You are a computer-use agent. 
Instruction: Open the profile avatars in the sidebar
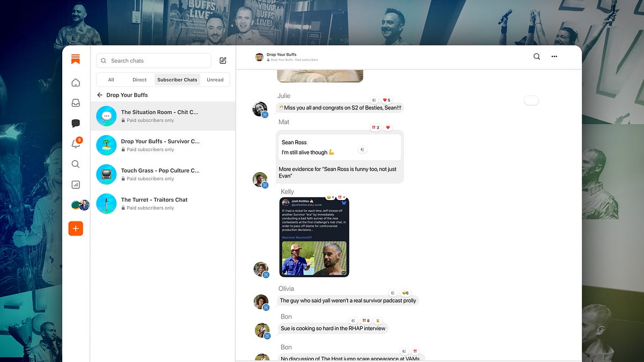coord(80,205)
